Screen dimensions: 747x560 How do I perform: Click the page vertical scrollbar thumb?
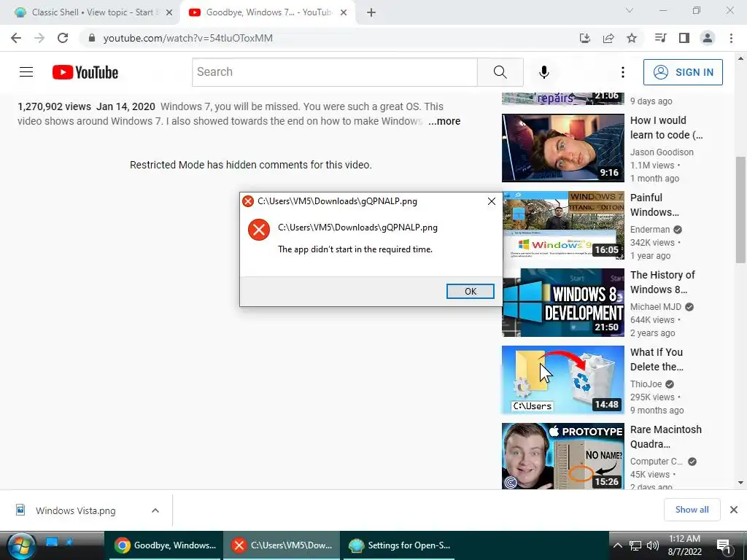coord(740,209)
